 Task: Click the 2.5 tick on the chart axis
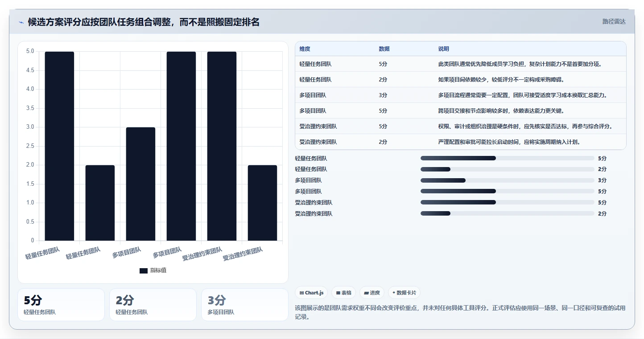click(30, 146)
